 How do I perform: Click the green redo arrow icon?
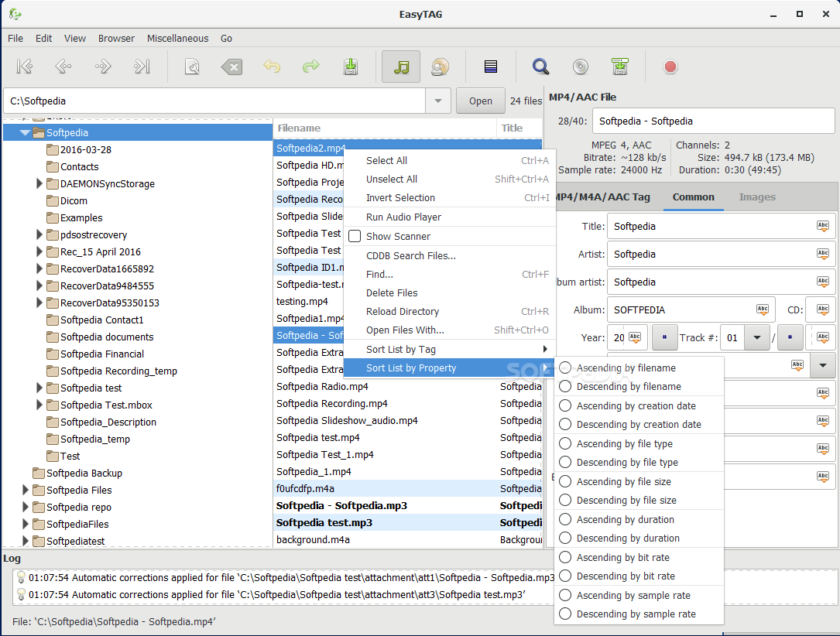coord(310,67)
